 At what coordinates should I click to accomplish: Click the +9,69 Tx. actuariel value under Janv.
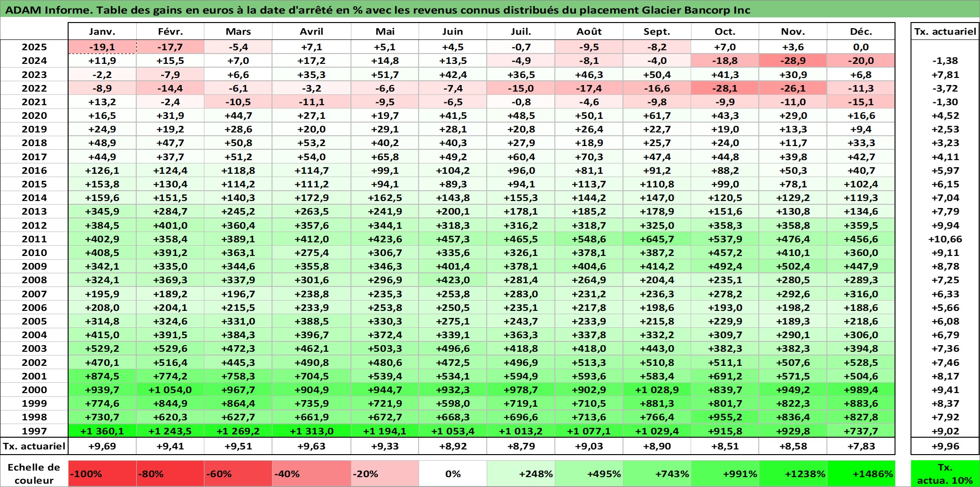[102, 446]
